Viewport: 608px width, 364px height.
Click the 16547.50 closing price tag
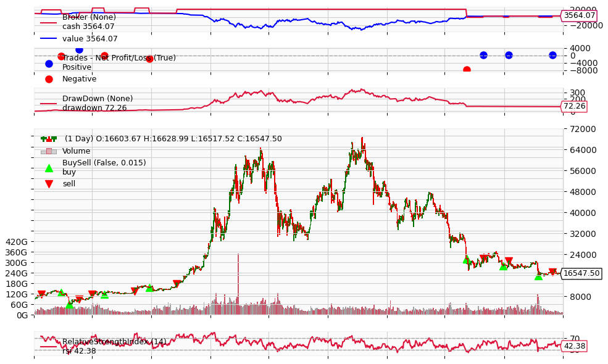point(581,273)
